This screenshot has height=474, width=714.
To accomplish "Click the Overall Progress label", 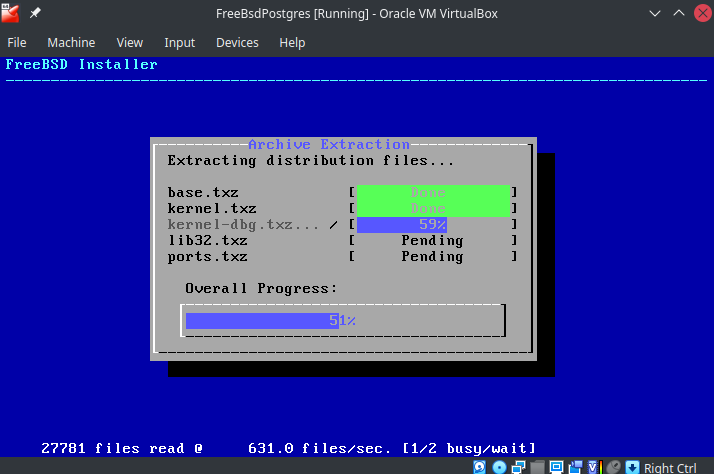I will [x=261, y=289].
